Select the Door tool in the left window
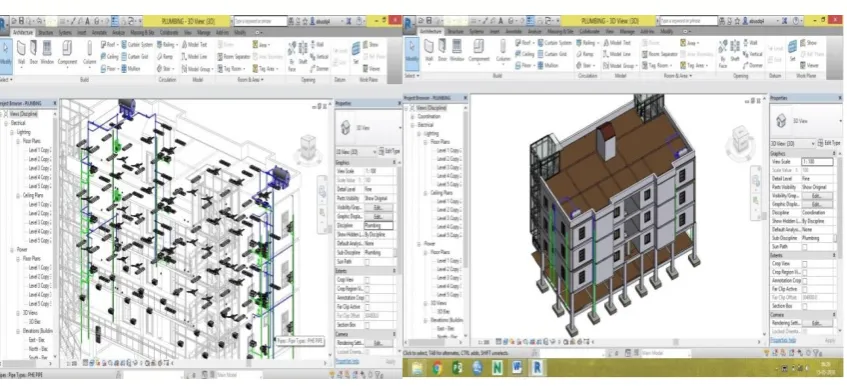The image size is (847, 386). 33,52
